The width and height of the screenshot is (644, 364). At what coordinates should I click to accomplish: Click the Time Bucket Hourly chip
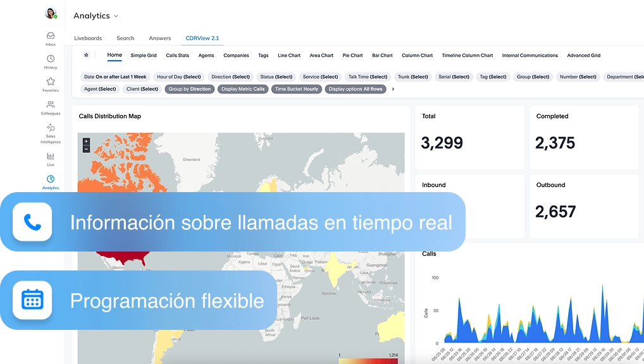click(x=297, y=89)
